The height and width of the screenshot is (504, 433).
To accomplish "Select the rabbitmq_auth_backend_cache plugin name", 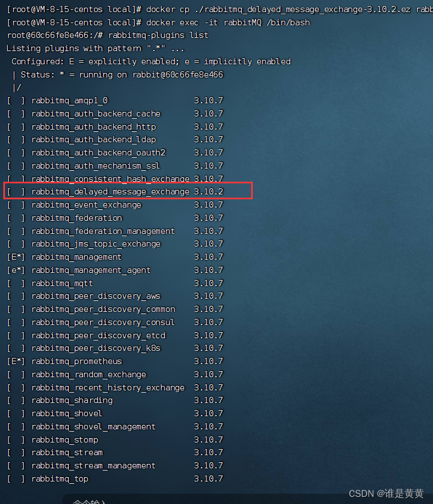I will tap(96, 114).
